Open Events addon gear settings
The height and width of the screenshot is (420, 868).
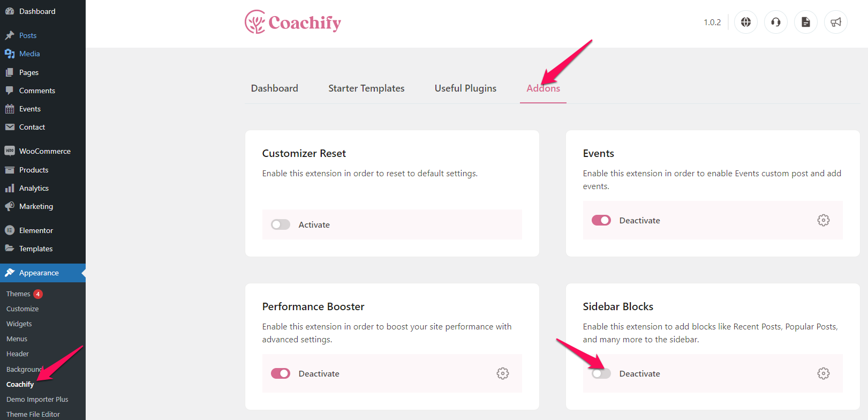tap(823, 220)
